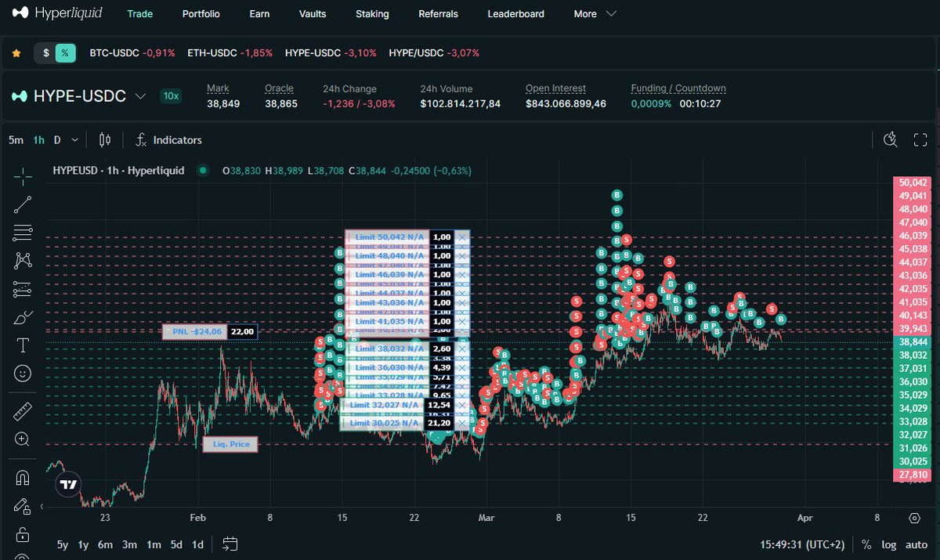The width and height of the screenshot is (940, 560).
Task: Click the favorites star icon
Action: pos(16,53)
